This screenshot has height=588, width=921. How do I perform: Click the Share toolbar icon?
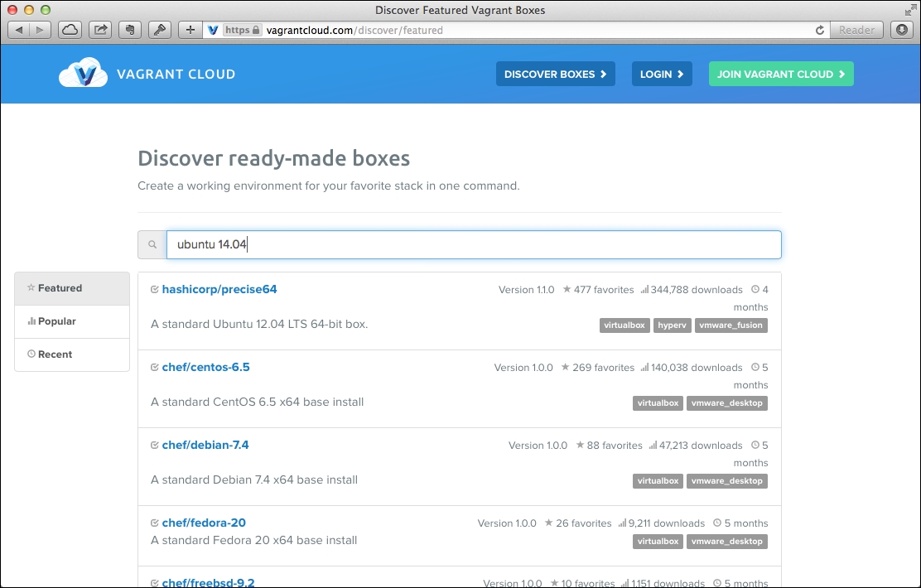[100, 30]
